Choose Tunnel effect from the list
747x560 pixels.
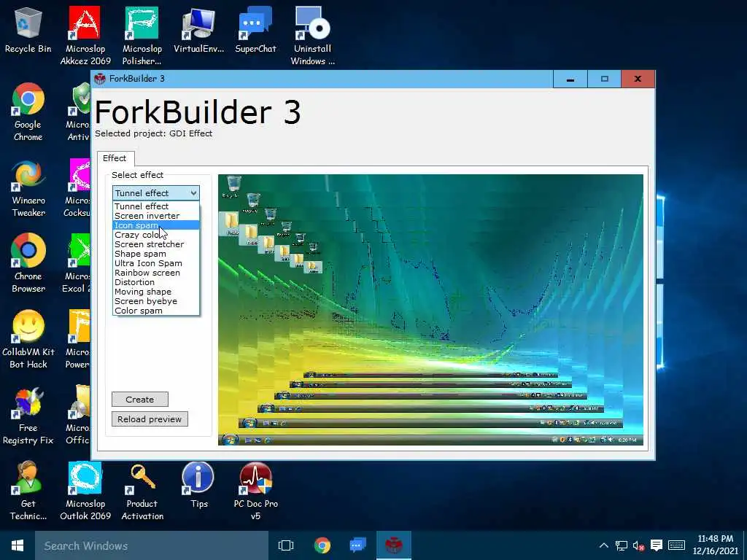coord(156,206)
